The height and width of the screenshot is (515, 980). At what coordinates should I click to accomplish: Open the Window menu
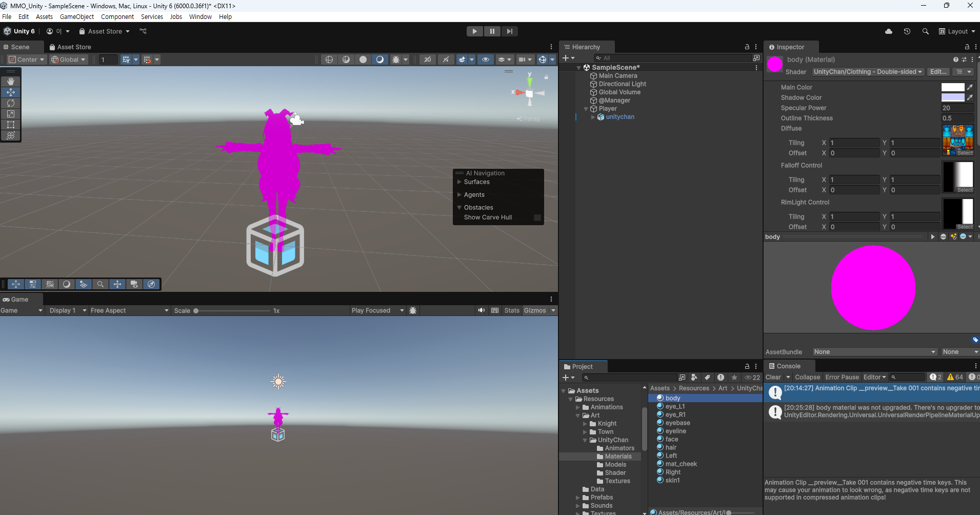pos(200,16)
